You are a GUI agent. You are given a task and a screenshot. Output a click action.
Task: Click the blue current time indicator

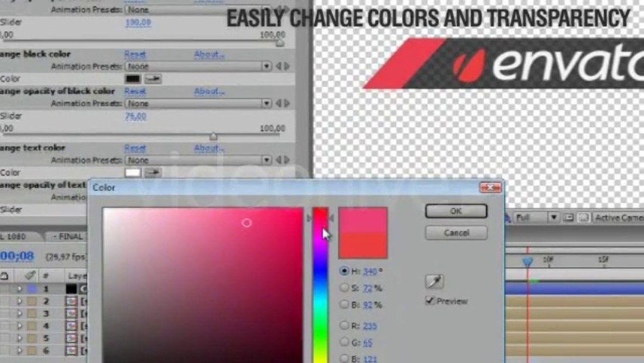(x=528, y=262)
